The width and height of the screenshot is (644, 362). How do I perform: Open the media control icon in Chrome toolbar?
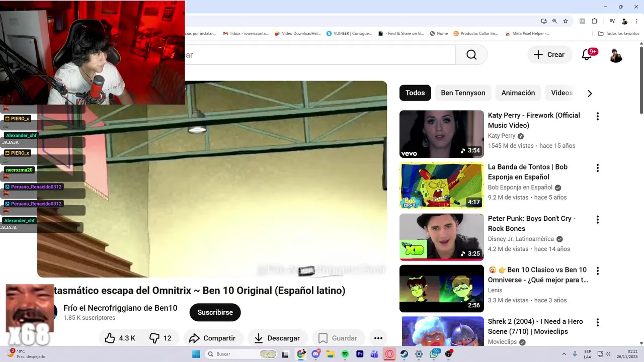[612, 21]
